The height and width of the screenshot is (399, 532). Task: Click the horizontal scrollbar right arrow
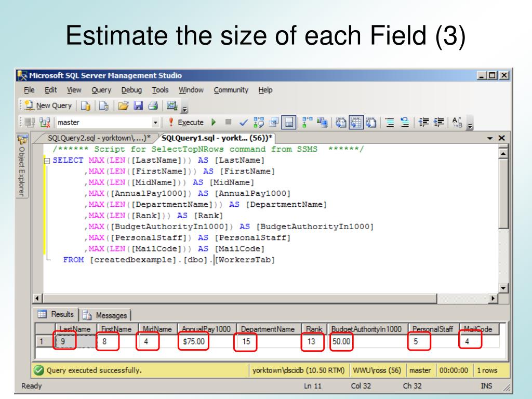pyautogui.click(x=494, y=299)
